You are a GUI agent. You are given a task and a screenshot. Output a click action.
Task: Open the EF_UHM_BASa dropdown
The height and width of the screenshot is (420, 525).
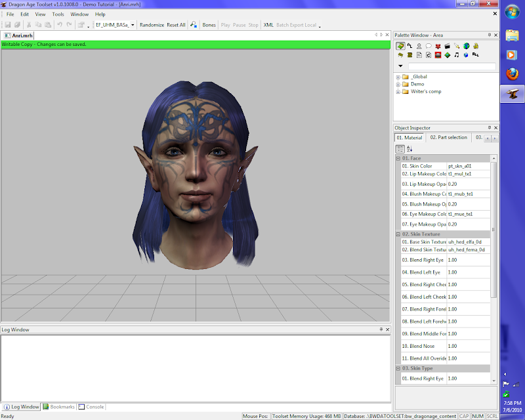[x=133, y=25]
